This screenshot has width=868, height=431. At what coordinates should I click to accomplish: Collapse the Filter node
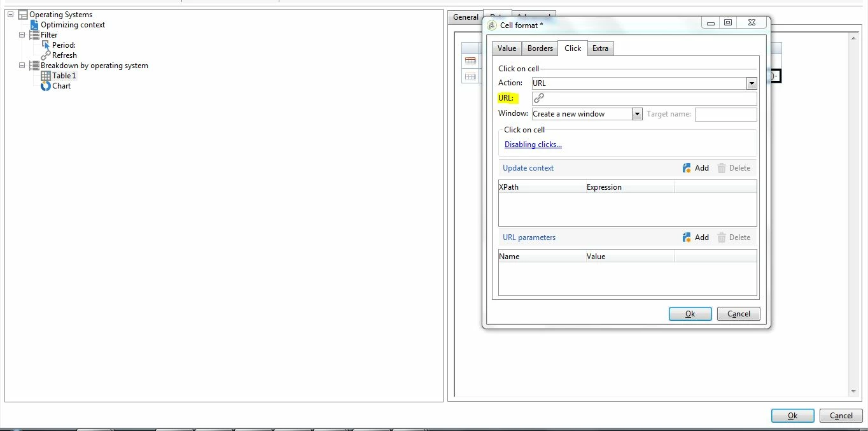click(22, 35)
